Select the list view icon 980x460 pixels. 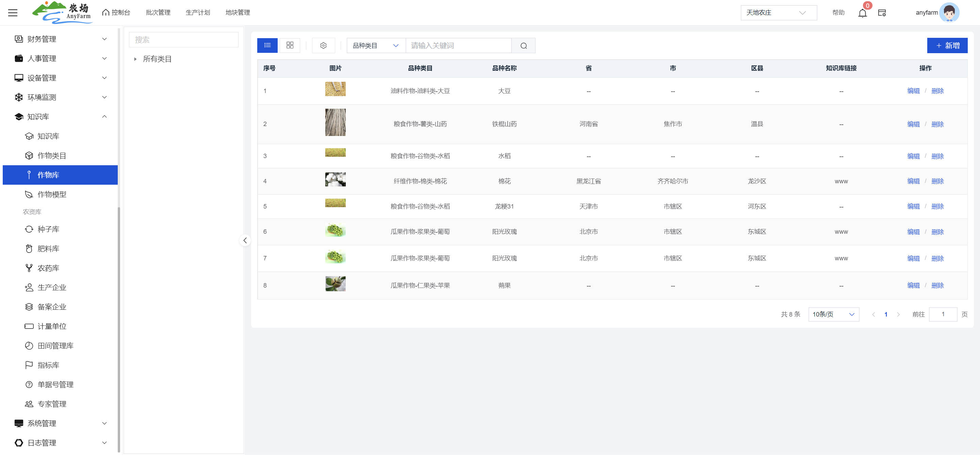(x=267, y=45)
